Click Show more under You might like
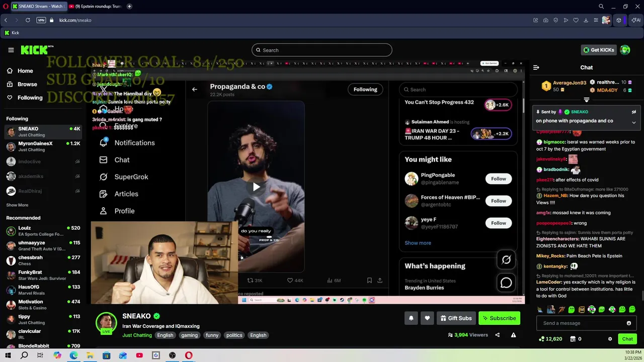Screen dimensions: 644x362 (x=418, y=243)
